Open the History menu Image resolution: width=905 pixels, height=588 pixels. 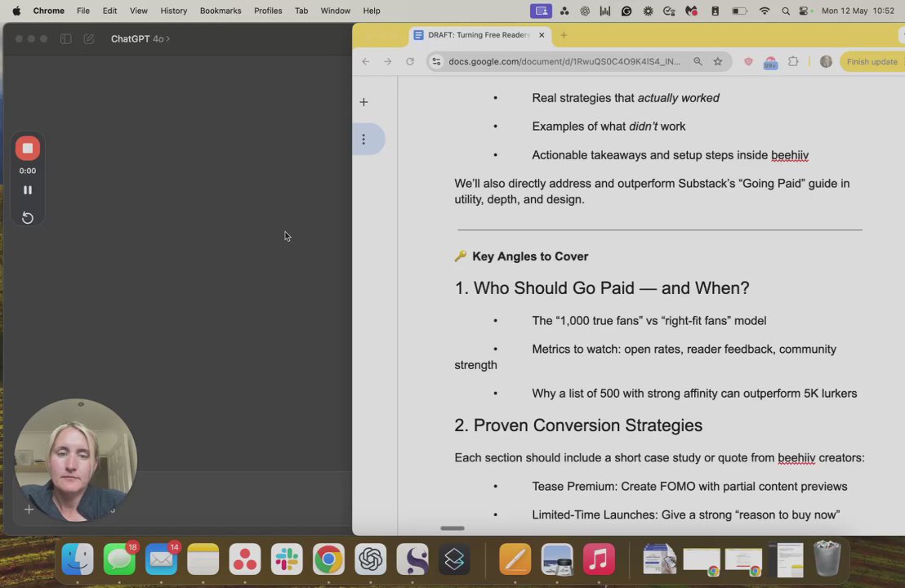[x=174, y=11]
